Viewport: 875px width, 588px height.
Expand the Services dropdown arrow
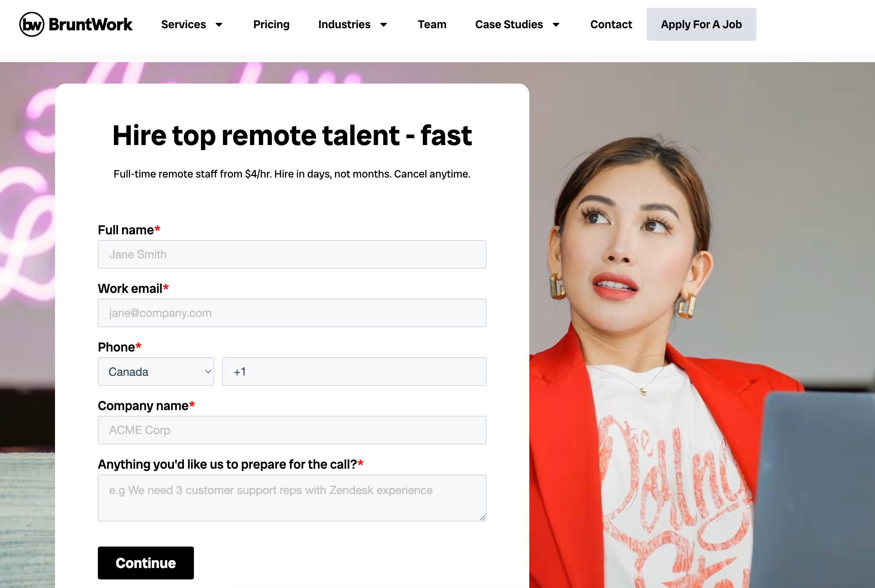point(219,25)
